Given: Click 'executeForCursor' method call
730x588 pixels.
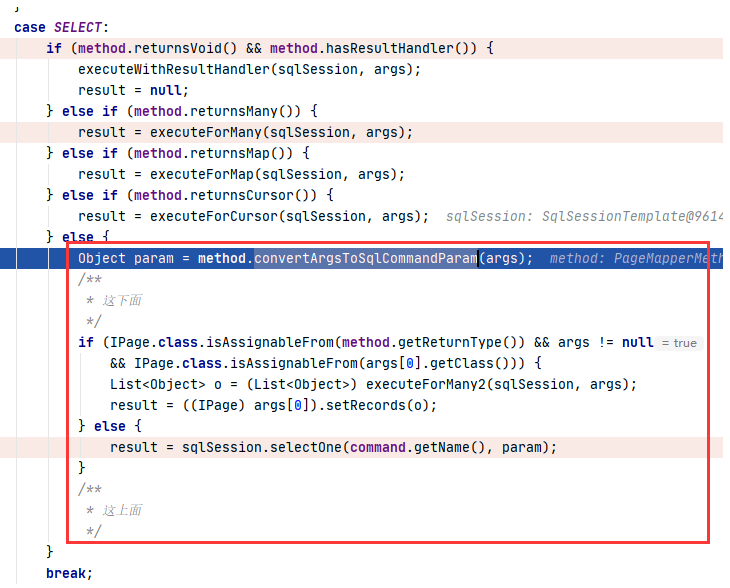Looking at the screenshot, I should 214,216.
